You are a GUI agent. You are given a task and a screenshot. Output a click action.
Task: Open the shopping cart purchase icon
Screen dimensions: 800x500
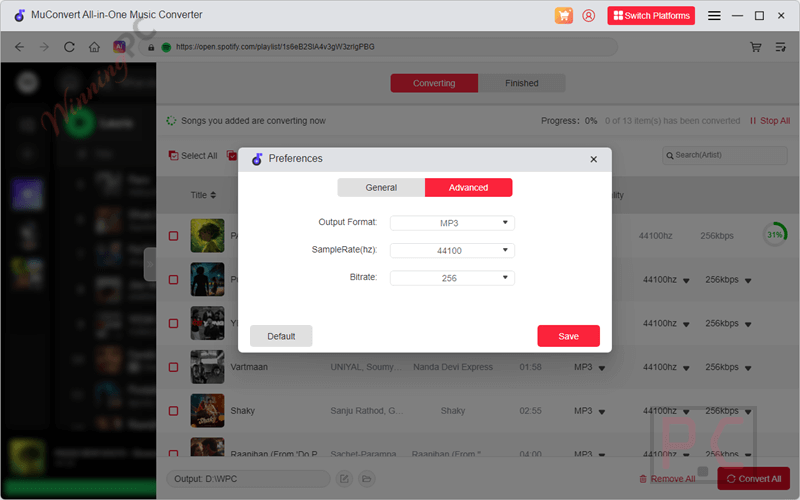click(x=564, y=15)
